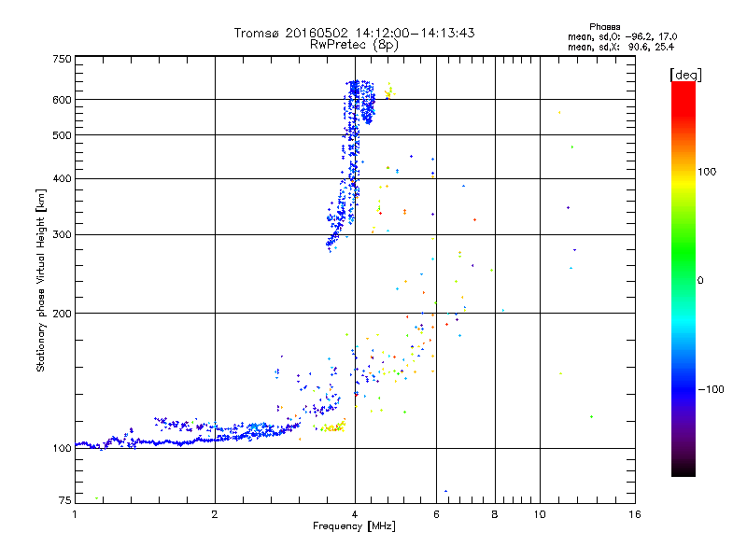Click the yellow echo cluster near 600 km

tap(389, 91)
